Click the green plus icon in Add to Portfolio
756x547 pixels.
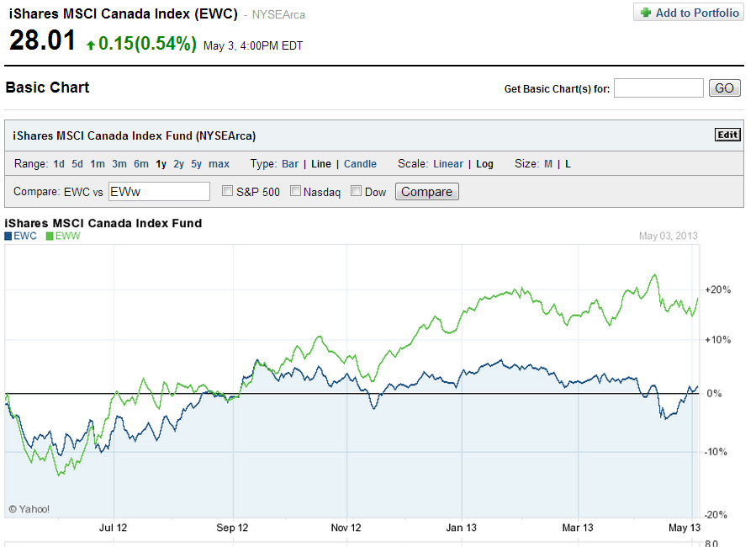(x=646, y=13)
